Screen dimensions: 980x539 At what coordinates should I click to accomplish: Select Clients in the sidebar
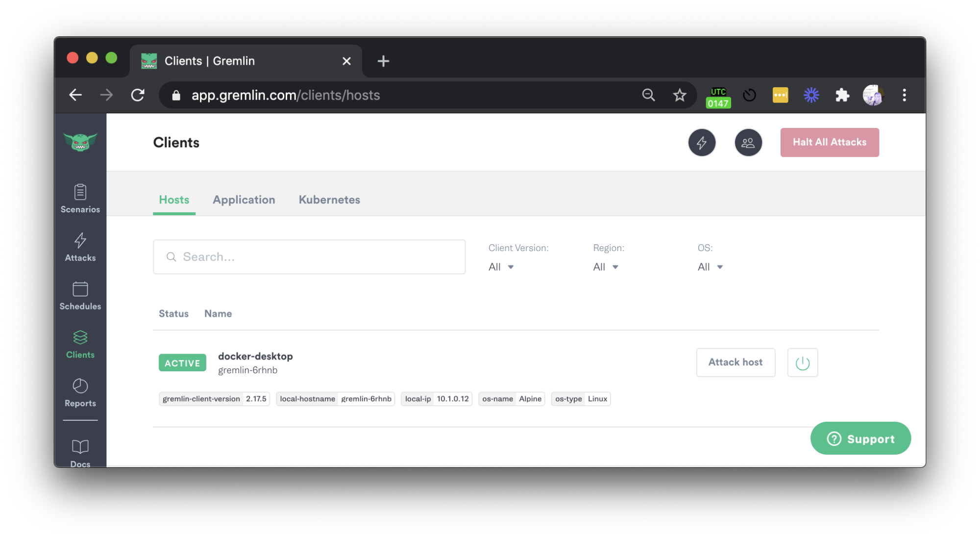tap(80, 344)
